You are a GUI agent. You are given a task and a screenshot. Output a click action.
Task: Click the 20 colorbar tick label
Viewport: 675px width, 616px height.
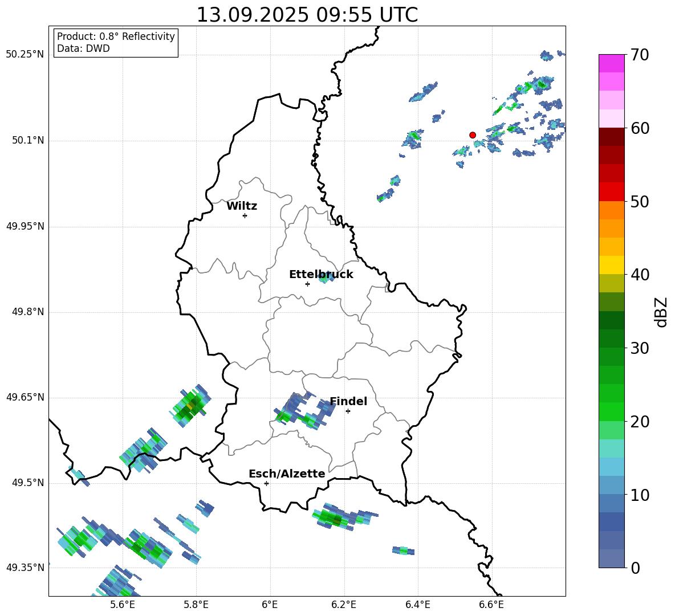639,422
